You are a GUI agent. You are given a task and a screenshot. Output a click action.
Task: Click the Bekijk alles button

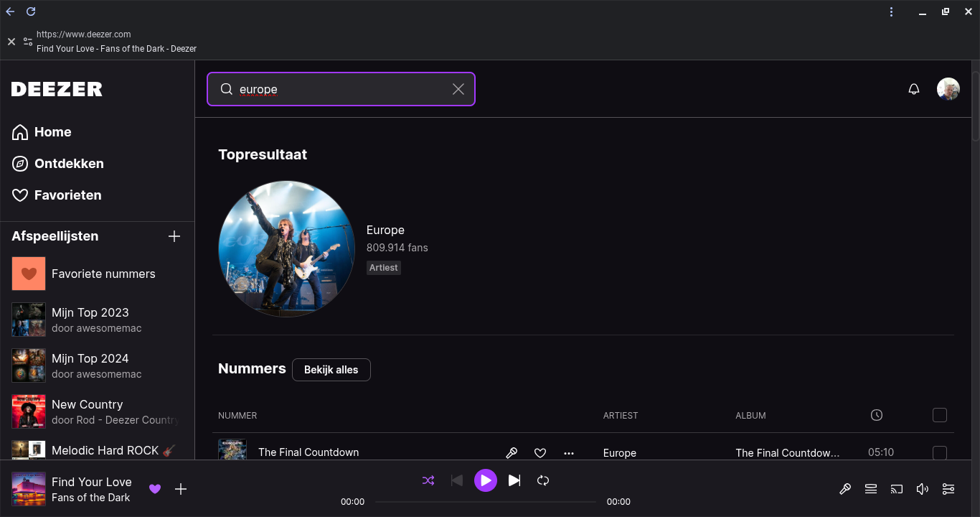(331, 370)
